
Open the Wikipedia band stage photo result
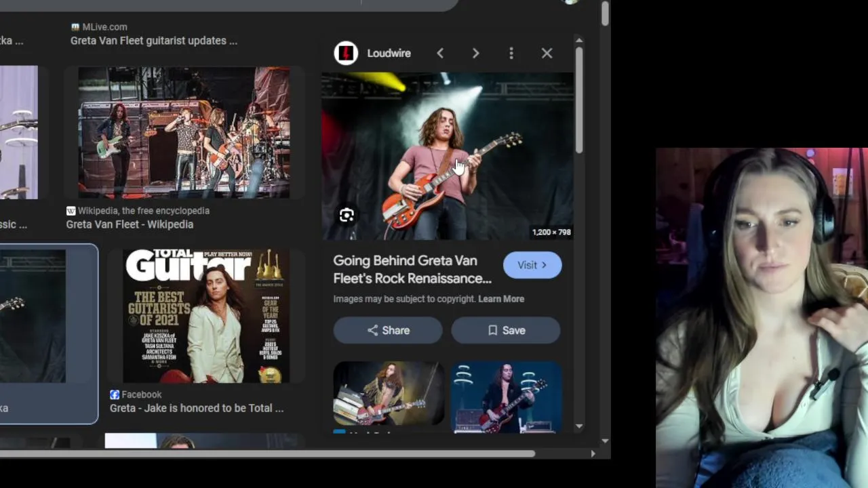(x=184, y=132)
